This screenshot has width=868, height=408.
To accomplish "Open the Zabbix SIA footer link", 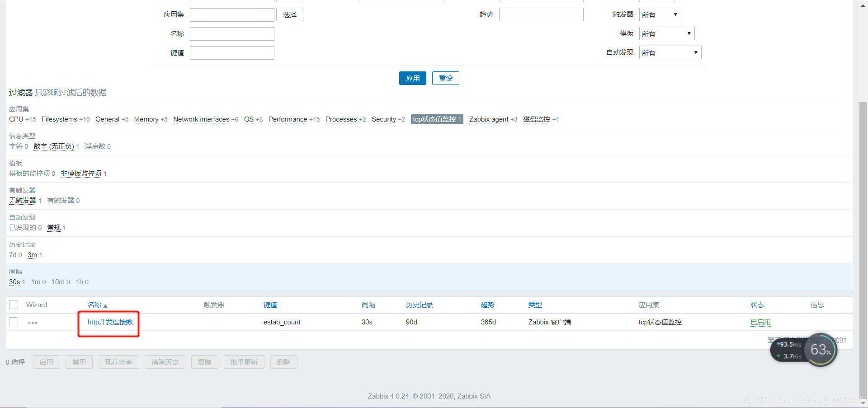I will 474,396.
